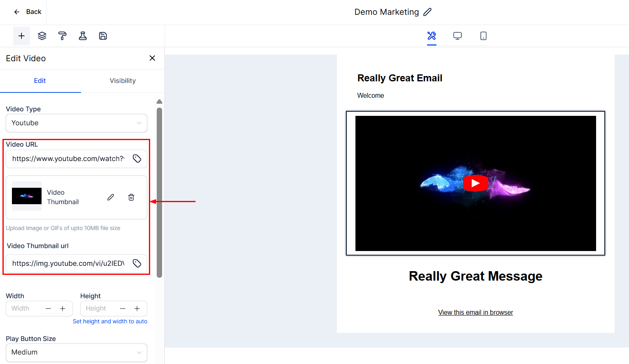Increase the Width value with plus

click(63, 309)
